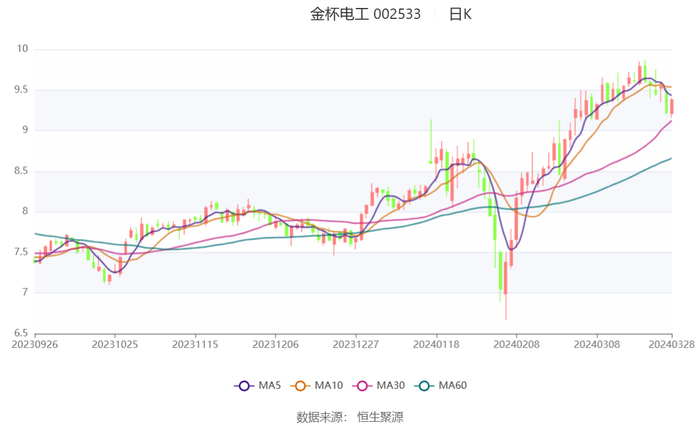Viewport: 700px width, 426px height.
Task: Toggle the MA5 series label
Action: tap(267, 386)
